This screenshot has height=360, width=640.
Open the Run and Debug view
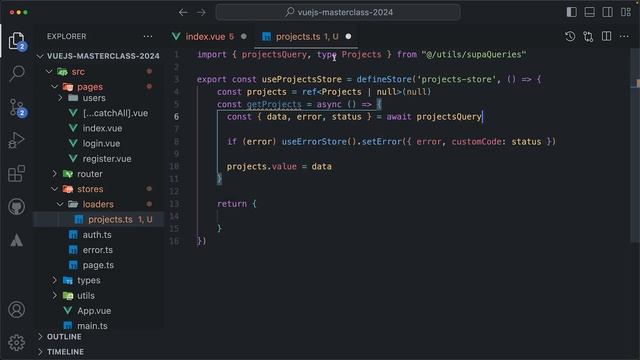[x=16, y=140]
